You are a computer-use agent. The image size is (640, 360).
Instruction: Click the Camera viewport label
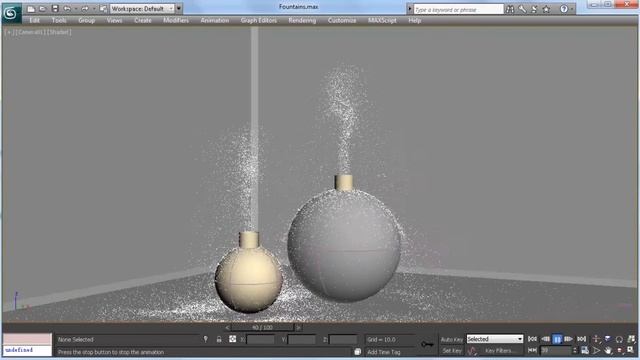[31, 32]
